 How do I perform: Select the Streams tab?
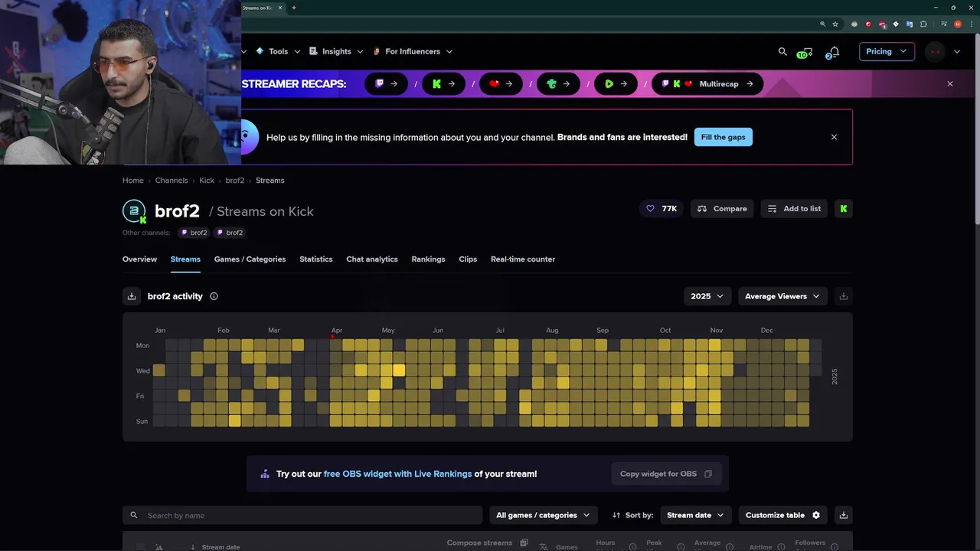coord(185,259)
